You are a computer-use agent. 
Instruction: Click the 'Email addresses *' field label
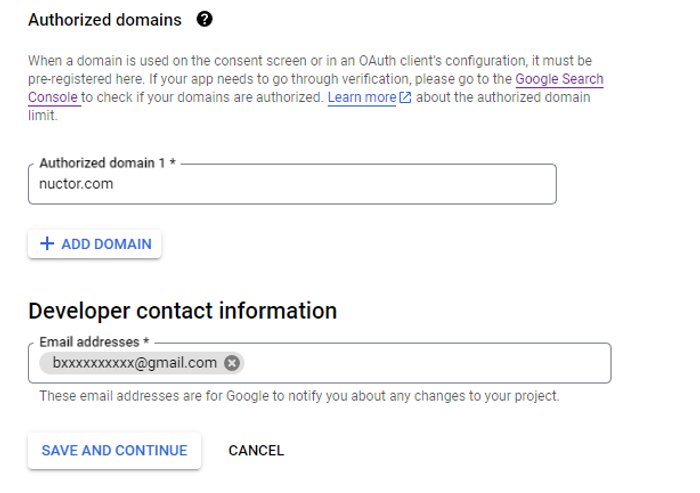coord(94,342)
